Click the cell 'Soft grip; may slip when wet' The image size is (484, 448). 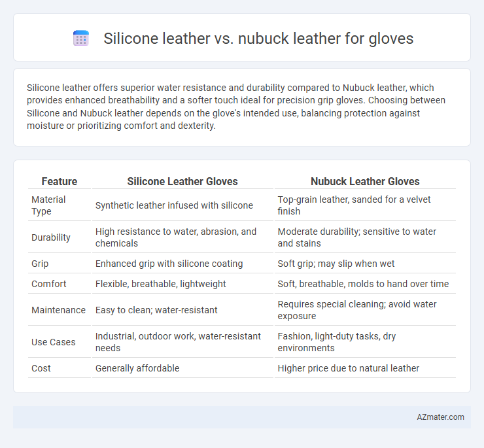tap(365, 264)
